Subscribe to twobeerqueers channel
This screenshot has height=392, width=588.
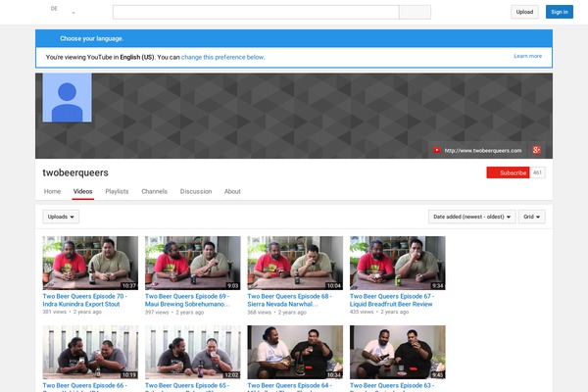[508, 172]
